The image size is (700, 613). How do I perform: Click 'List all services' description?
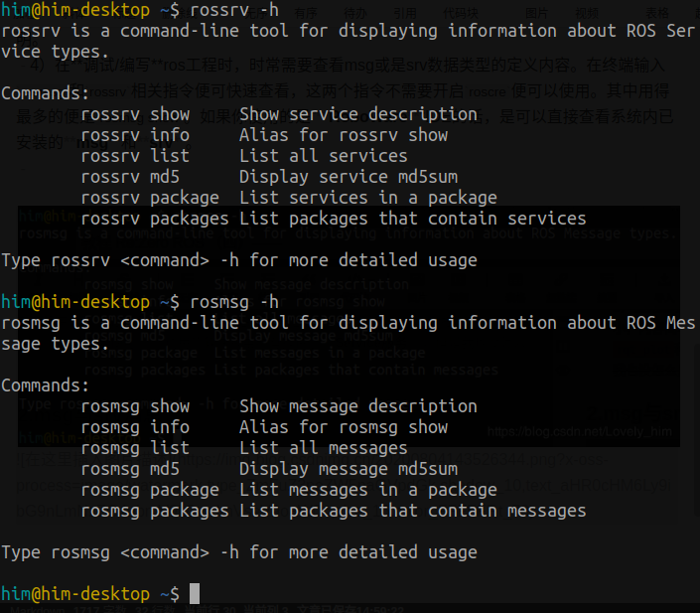[x=324, y=156]
